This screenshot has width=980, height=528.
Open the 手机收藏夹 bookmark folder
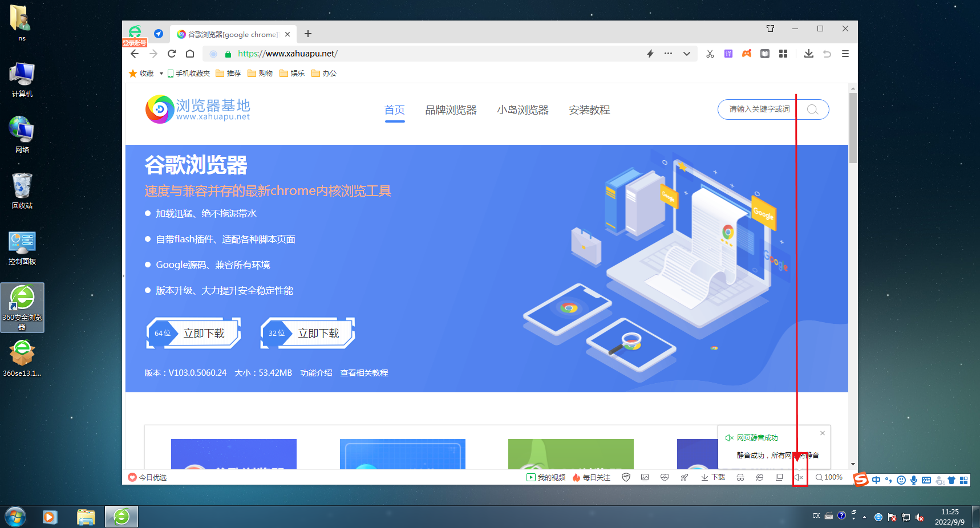(x=189, y=74)
